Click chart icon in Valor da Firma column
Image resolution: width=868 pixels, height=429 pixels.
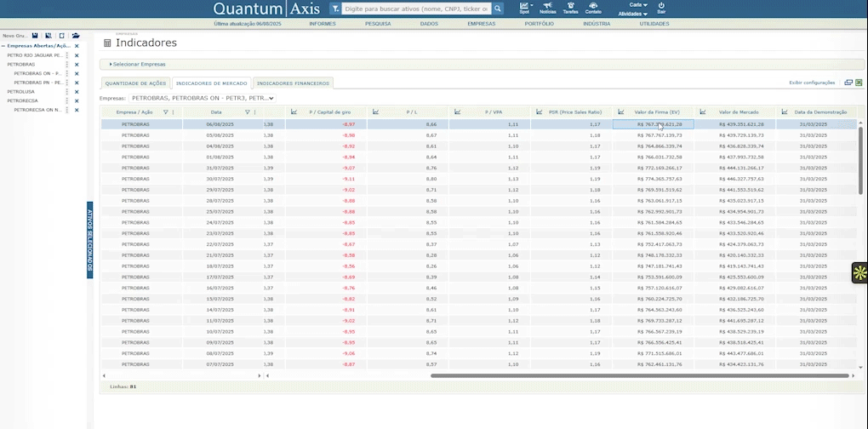(621, 112)
